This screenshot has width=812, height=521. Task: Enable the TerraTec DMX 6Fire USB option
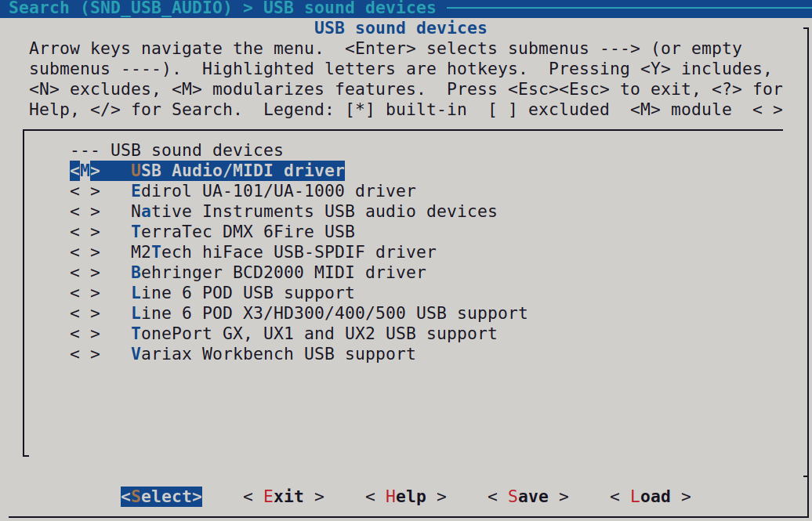[85, 232]
